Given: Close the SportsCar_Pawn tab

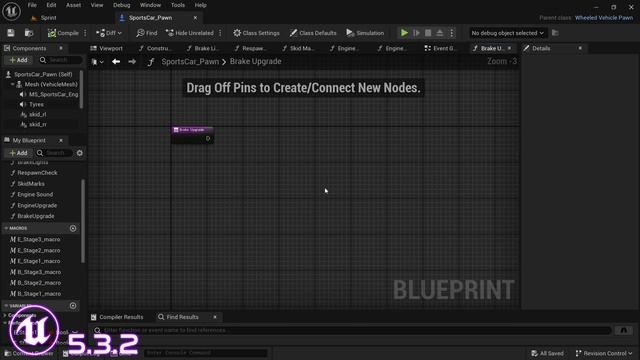Looking at the screenshot, I should point(195,18).
